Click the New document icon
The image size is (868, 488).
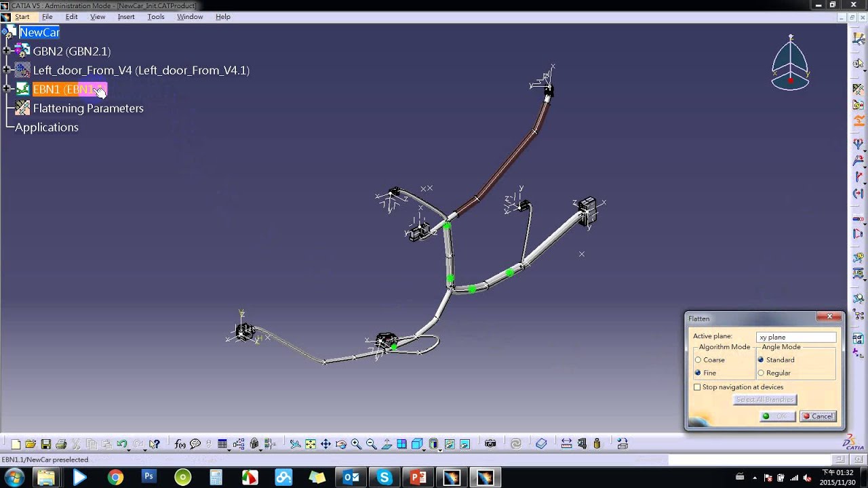click(16, 444)
